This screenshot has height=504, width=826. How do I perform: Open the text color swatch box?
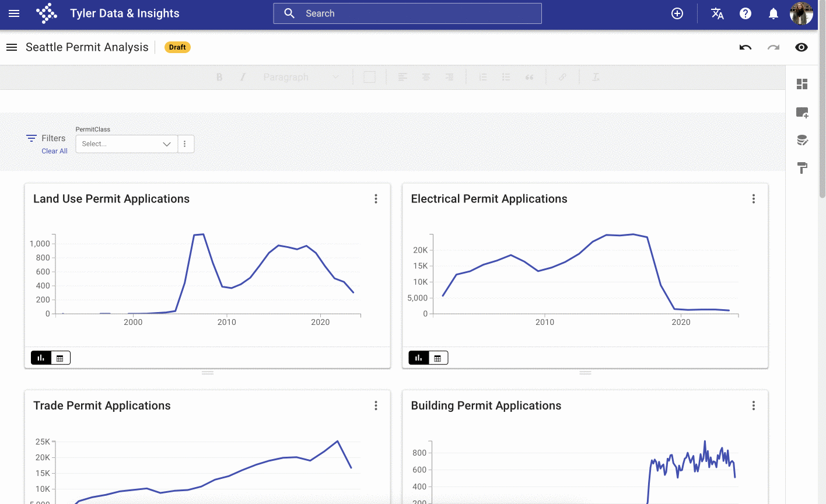click(x=369, y=77)
